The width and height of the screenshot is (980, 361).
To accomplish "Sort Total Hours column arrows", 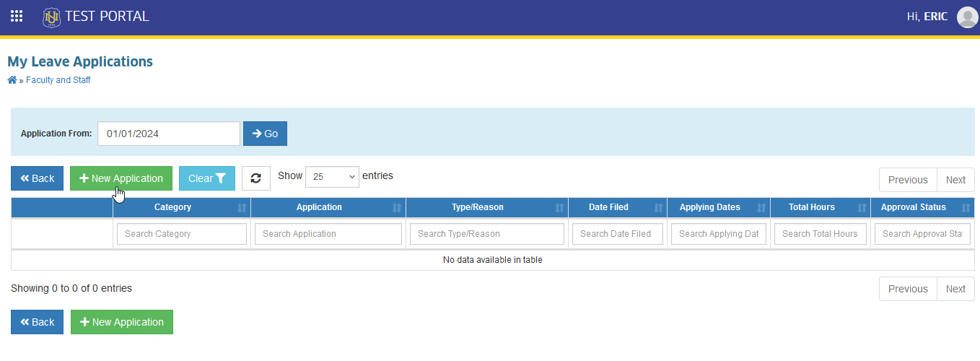I will click(862, 208).
